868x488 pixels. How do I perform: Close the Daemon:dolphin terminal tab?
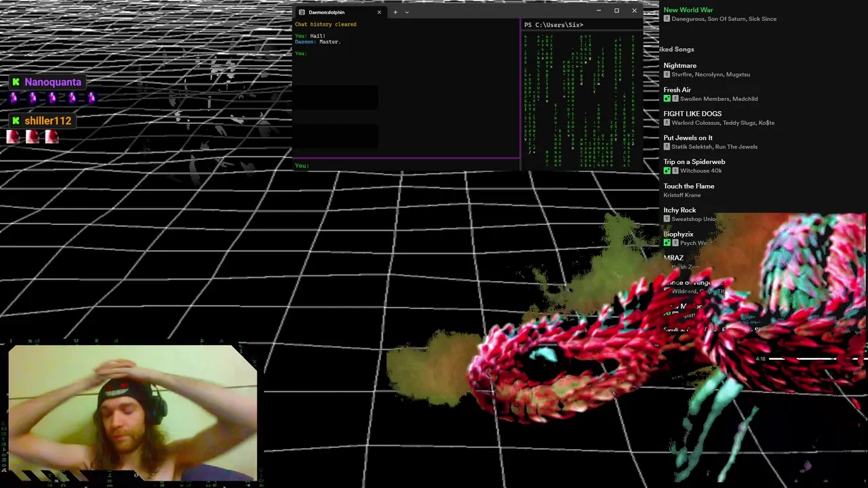pos(379,12)
